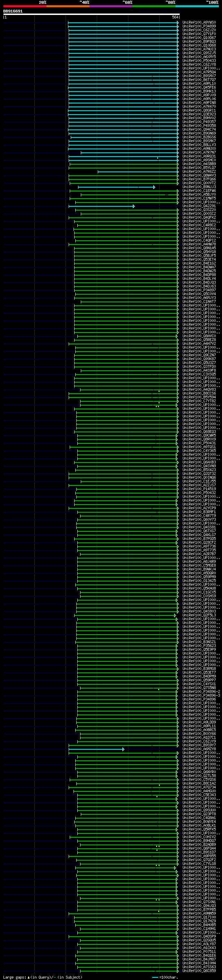222x980 pixels.
Task: Open hit UniRef100_C6ZJZ0
Action: [x=199, y=30]
